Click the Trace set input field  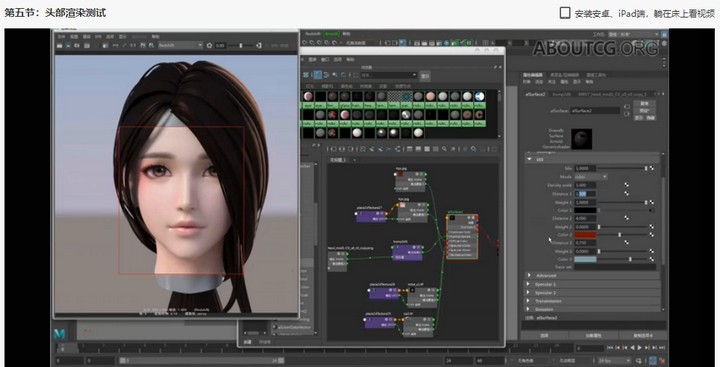tap(615, 267)
